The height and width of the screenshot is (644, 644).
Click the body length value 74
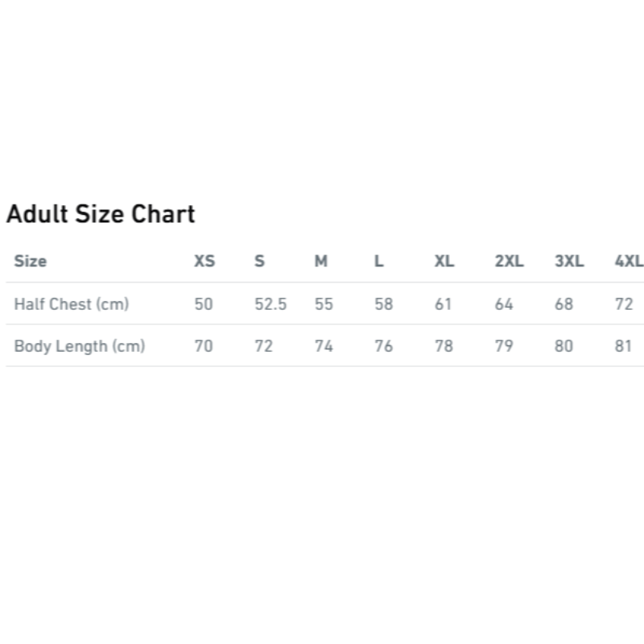324,346
